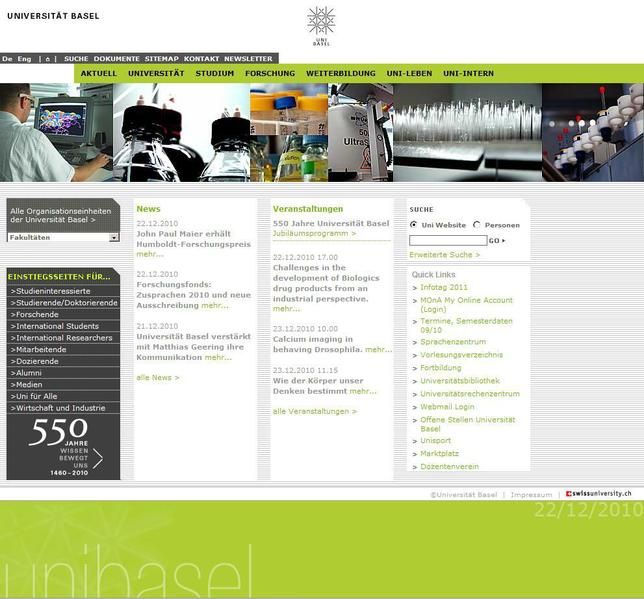Open Offene Stellen Universität Basel link

[x=467, y=424]
